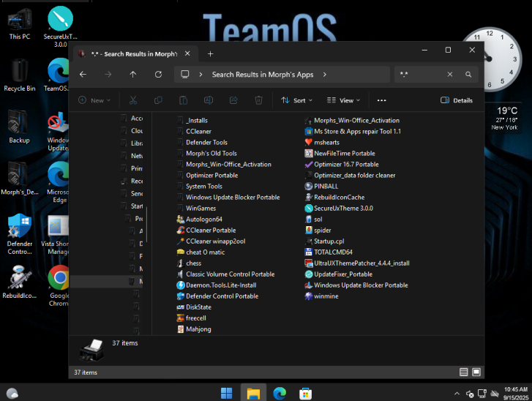
Task: Click File Explorer on taskbar
Action: 253,394
